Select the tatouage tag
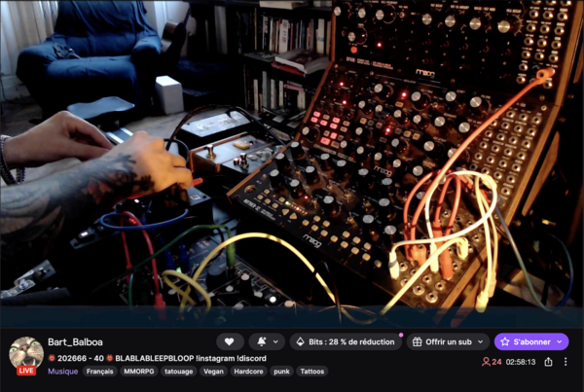The image size is (584, 392). [179, 372]
